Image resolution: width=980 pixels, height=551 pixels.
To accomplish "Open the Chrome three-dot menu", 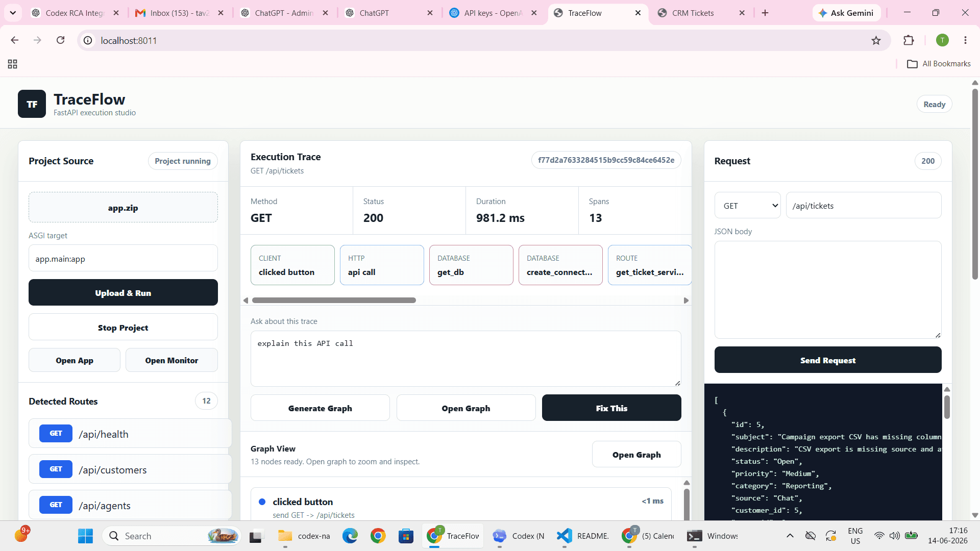I will 965,40.
